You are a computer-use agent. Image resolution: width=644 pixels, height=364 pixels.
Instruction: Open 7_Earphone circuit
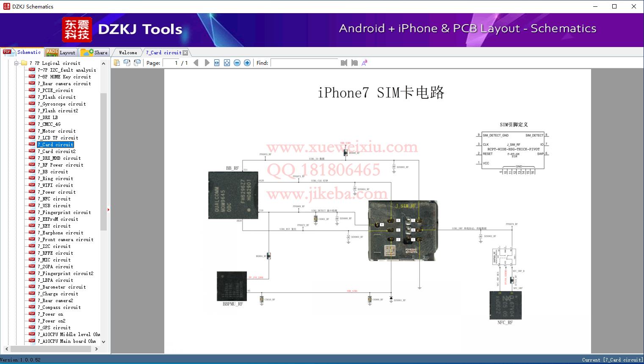61,233
